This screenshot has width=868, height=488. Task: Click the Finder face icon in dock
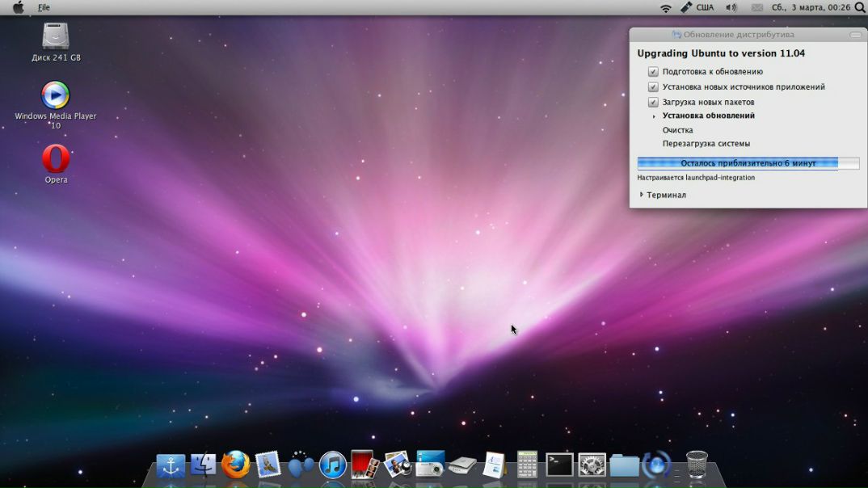(x=203, y=465)
